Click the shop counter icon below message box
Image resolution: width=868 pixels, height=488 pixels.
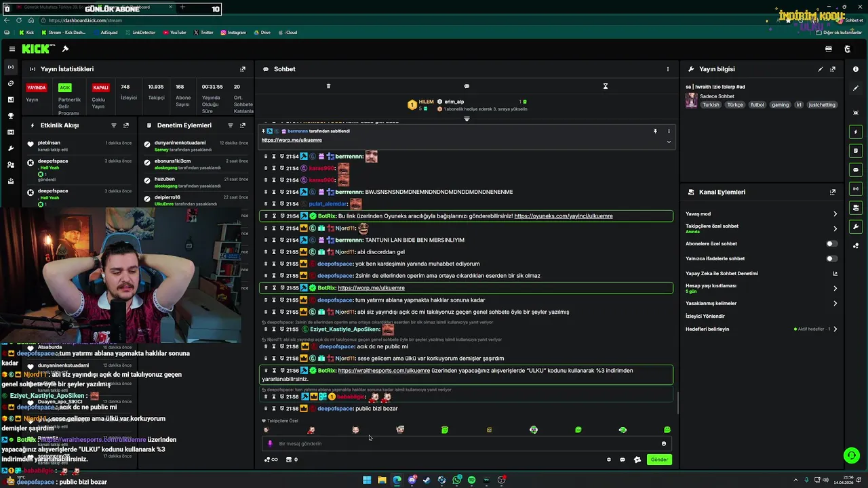(292, 460)
